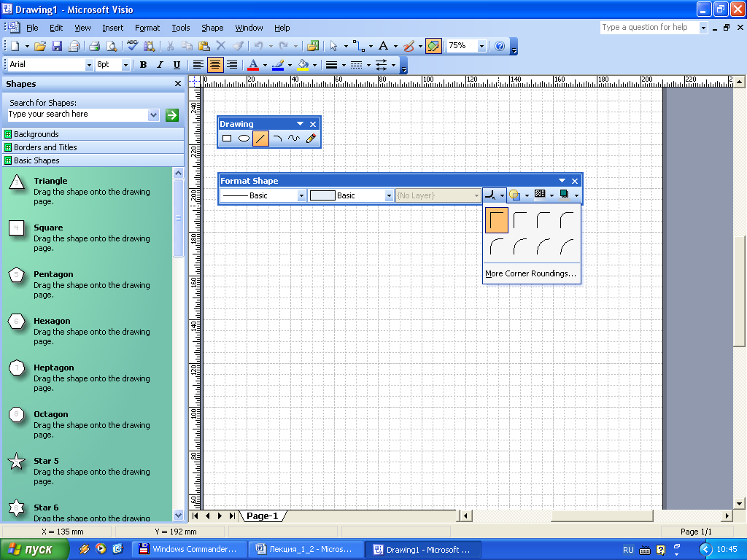Open the Drawing toolbar options arrow
Image resolution: width=747 pixels, height=560 pixels.
pos(300,124)
